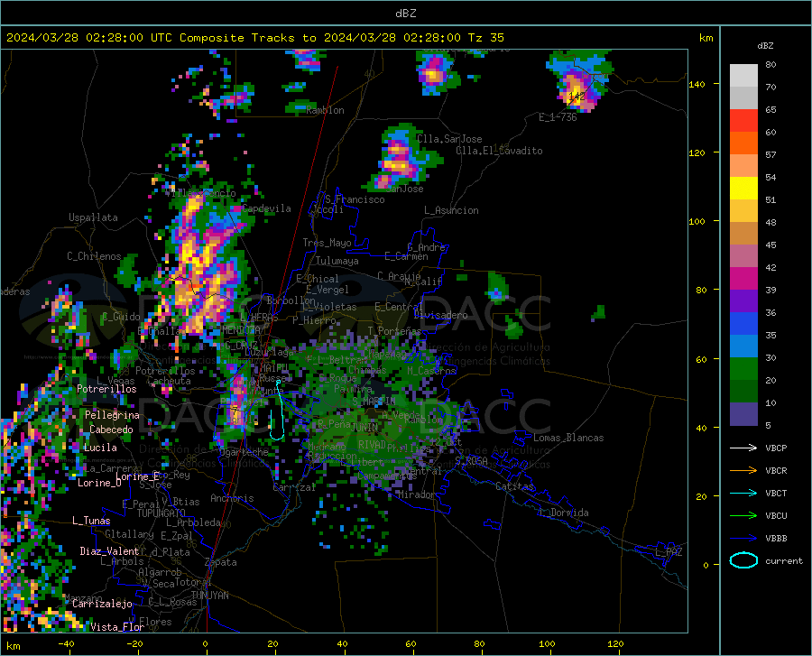Click the L_PAZ label near right edge

pos(669,552)
